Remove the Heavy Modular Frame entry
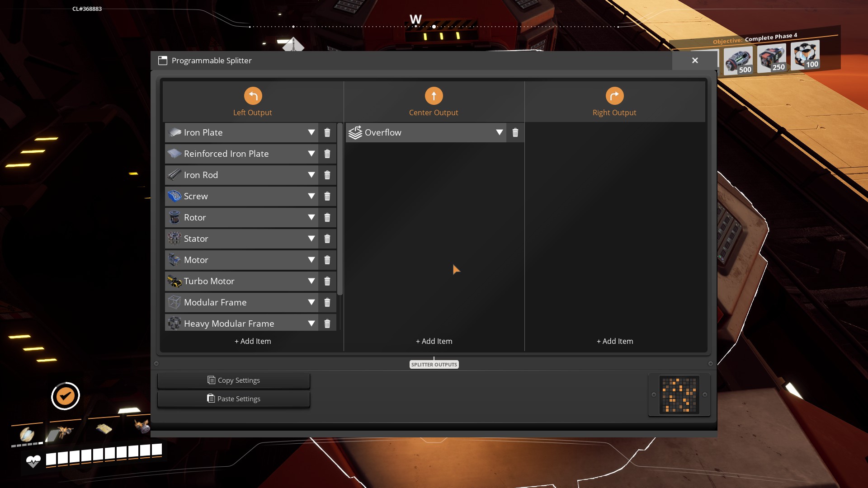 [x=327, y=324]
